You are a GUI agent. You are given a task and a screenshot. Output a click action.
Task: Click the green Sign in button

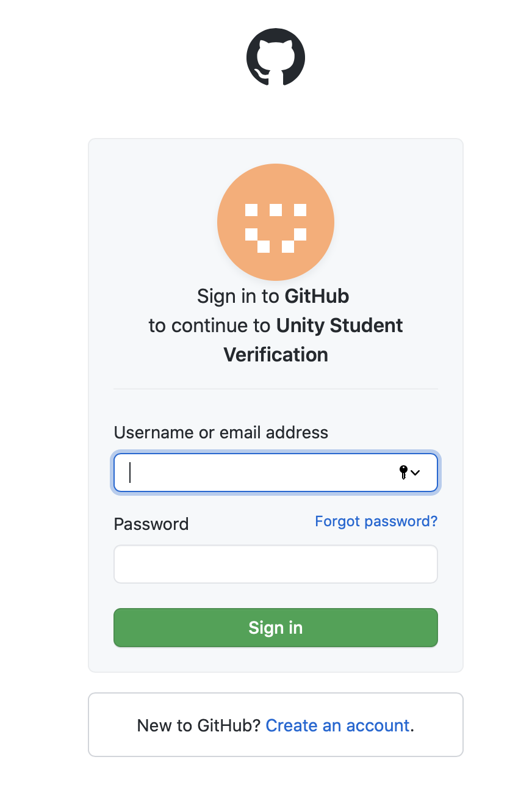[276, 628]
